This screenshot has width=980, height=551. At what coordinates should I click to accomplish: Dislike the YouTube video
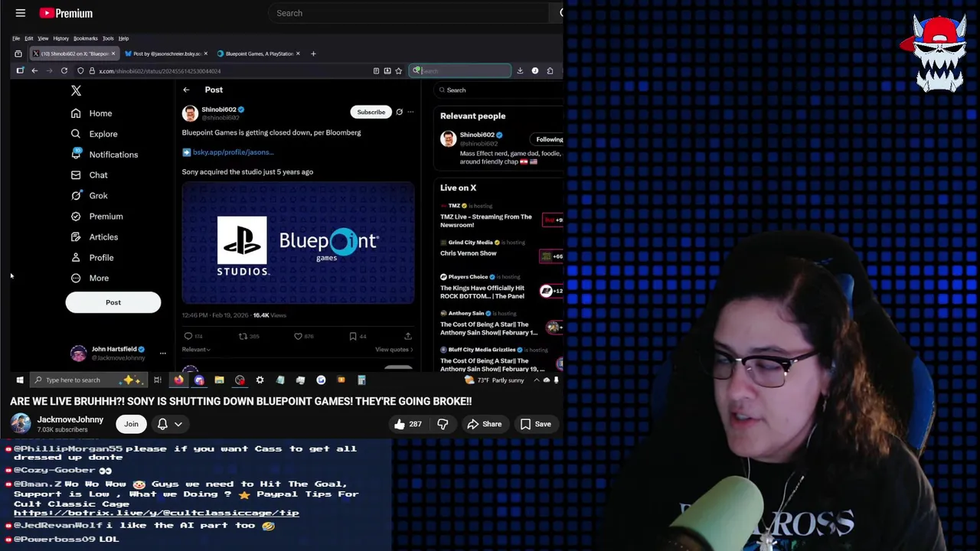point(443,424)
